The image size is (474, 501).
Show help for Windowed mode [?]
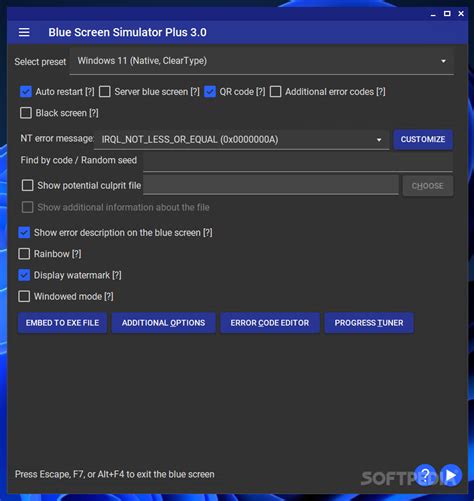[x=109, y=296]
